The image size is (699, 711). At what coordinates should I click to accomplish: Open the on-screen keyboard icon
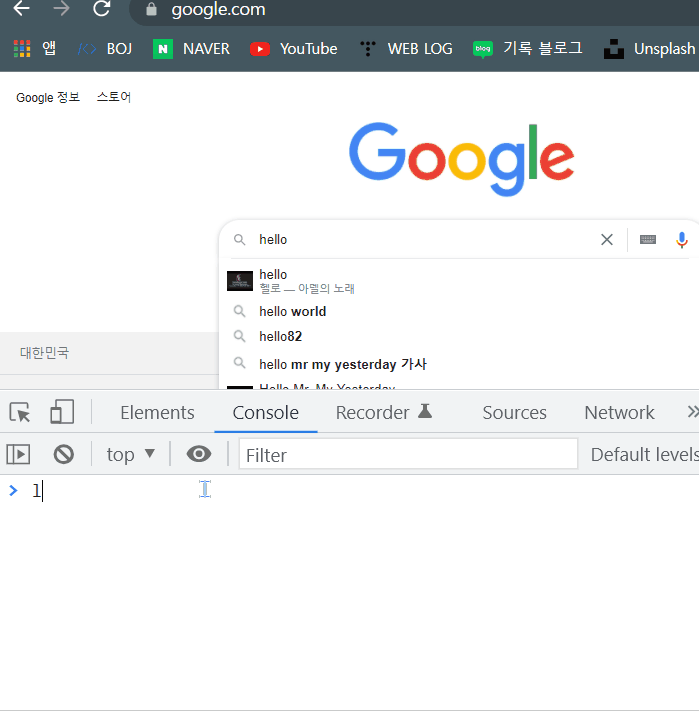[648, 239]
